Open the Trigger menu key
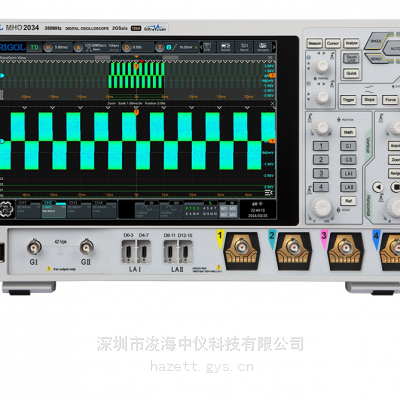 coord(348,100)
